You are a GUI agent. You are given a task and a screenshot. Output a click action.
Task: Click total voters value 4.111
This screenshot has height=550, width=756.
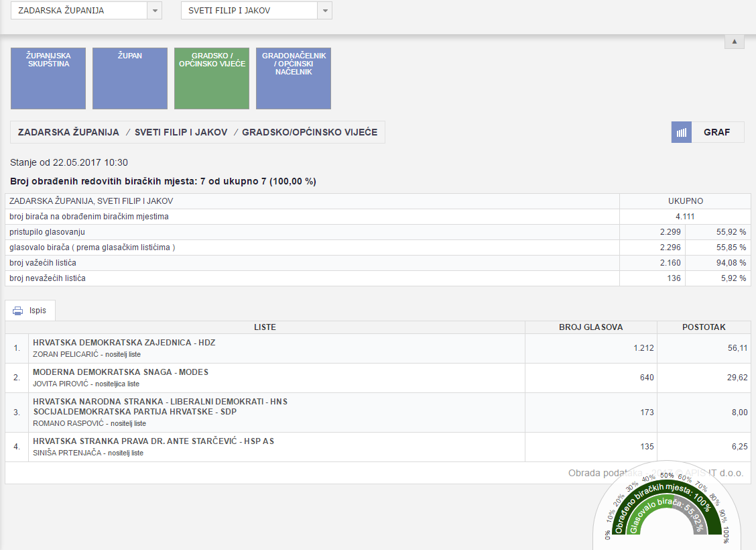[x=685, y=217]
